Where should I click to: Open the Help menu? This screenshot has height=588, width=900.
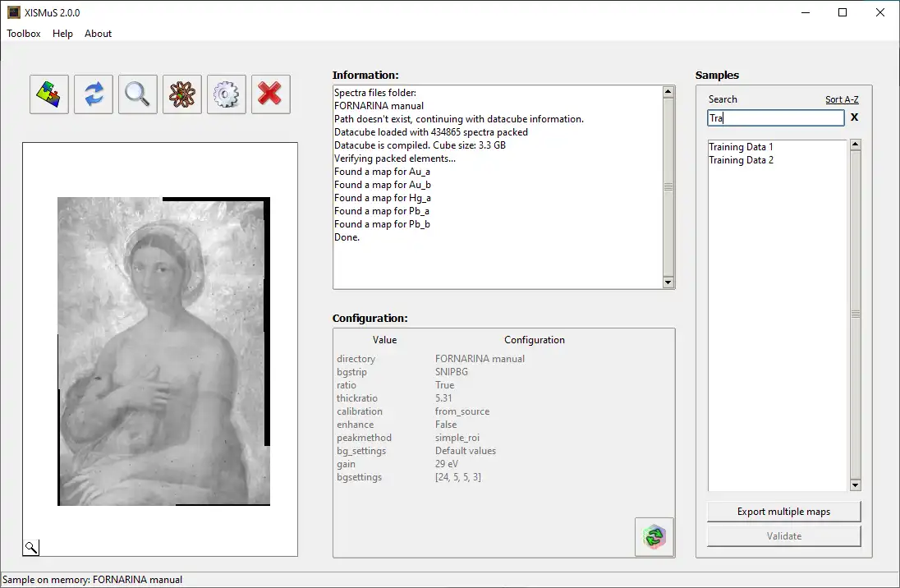tap(62, 34)
